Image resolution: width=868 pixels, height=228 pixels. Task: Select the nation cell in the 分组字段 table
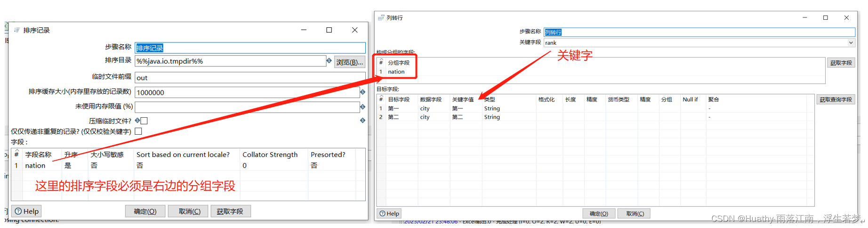pyautogui.click(x=396, y=72)
